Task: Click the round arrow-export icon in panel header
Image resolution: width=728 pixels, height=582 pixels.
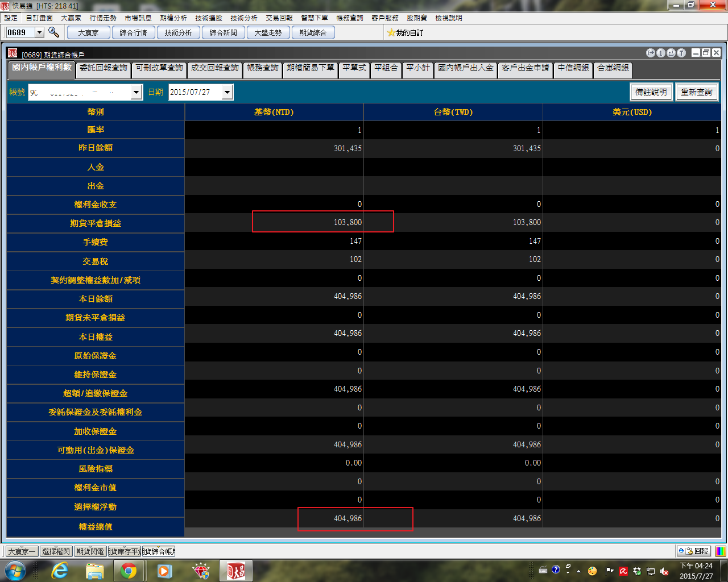Action: tap(651, 53)
